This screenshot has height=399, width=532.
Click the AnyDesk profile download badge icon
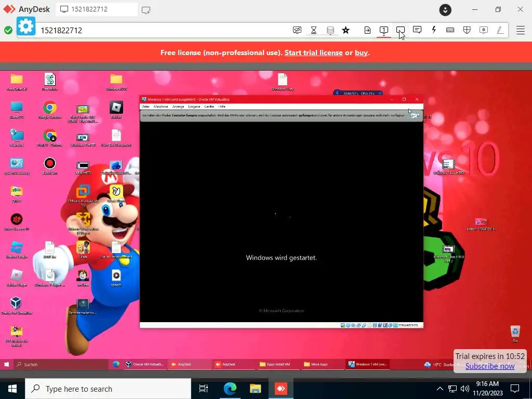tap(445, 10)
